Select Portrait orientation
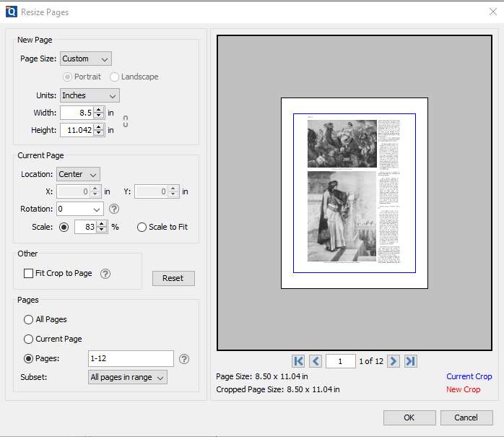504x437 pixels. pos(67,77)
